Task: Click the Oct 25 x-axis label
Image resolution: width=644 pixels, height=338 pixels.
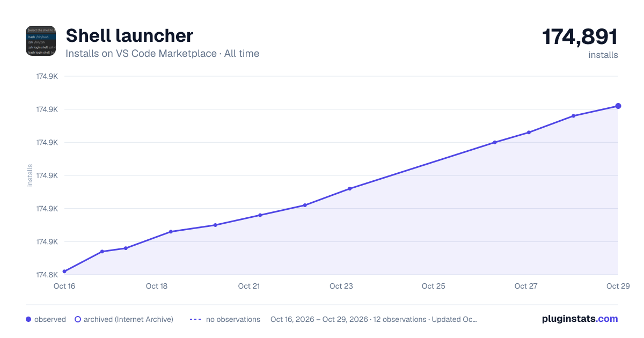Action: tap(434, 286)
